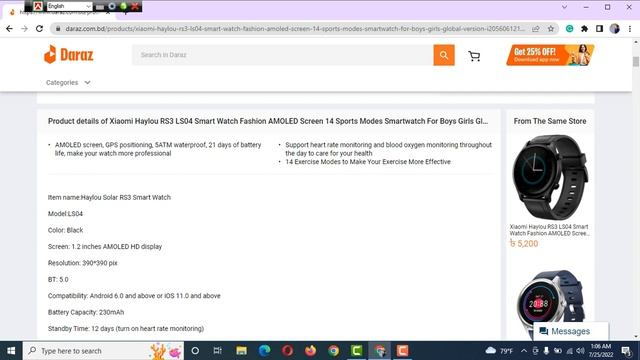Click the From The Same Store heading

pos(550,121)
